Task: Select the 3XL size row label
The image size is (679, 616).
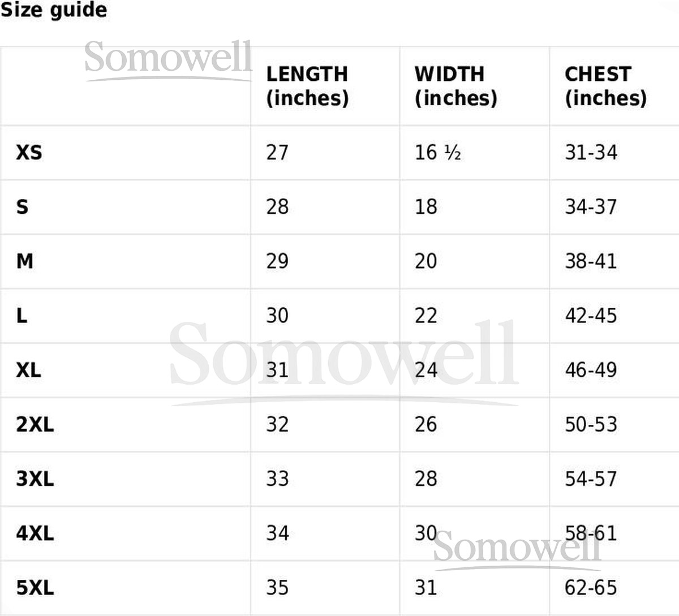Action: pos(35,479)
